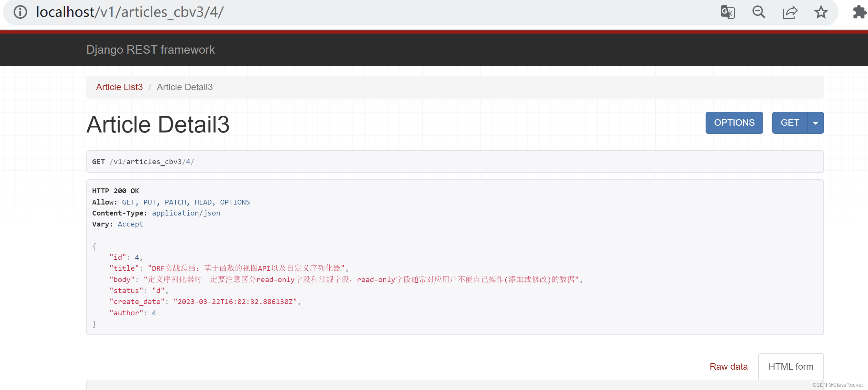This screenshot has height=390, width=868.
Task: Click the create_date timestamp value
Action: [x=235, y=301]
